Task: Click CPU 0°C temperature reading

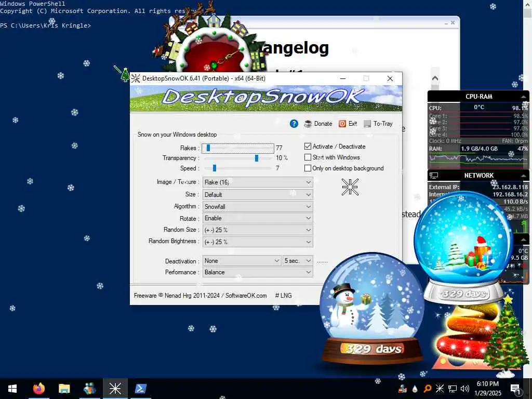Action: pos(478,107)
